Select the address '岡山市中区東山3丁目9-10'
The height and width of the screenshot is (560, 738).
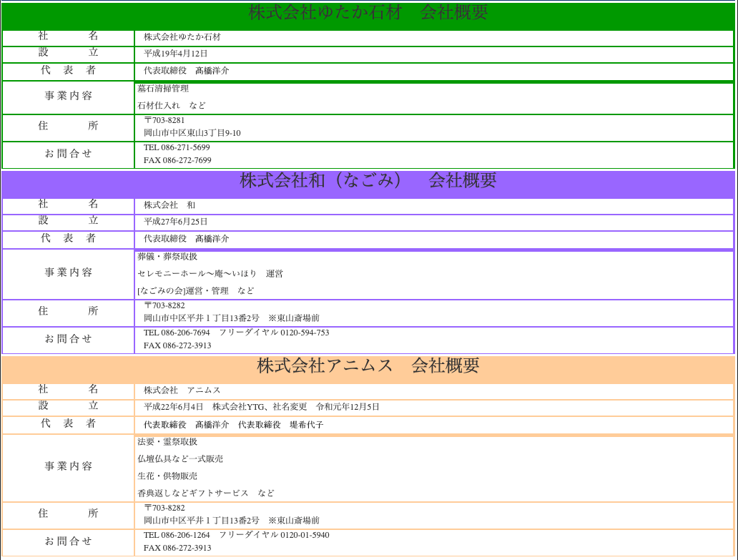pos(192,133)
